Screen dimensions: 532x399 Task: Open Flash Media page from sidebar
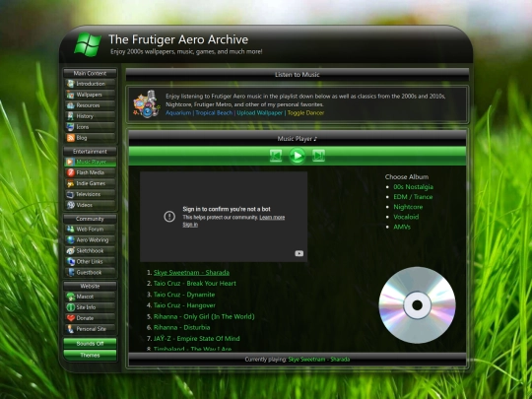click(x=90, y=172)
